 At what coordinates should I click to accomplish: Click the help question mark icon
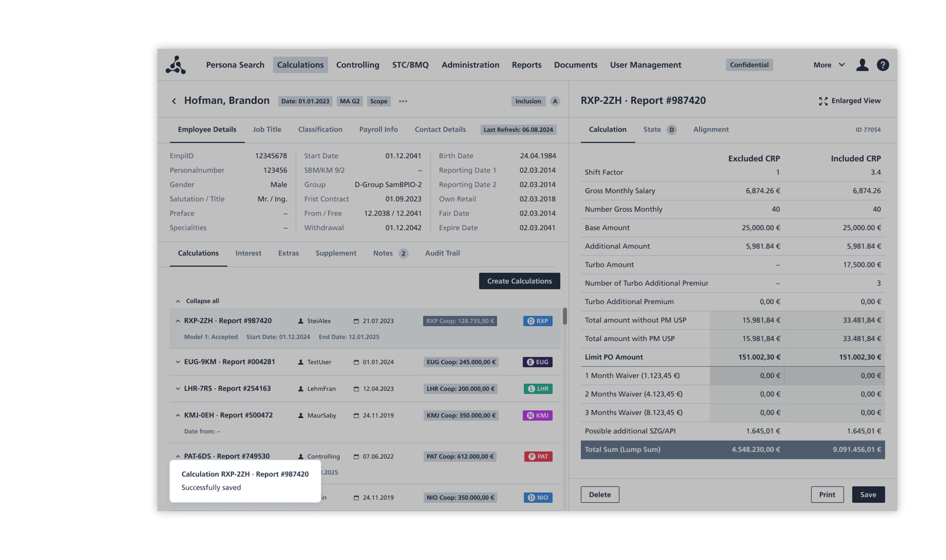tap(882, 65)
